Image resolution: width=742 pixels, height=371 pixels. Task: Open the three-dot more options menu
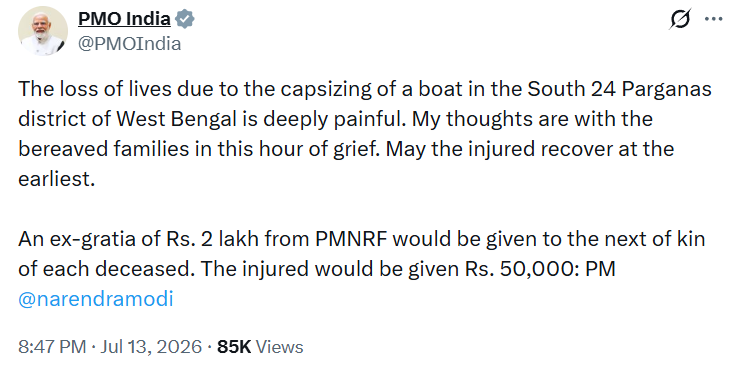(x=714, y=19)
